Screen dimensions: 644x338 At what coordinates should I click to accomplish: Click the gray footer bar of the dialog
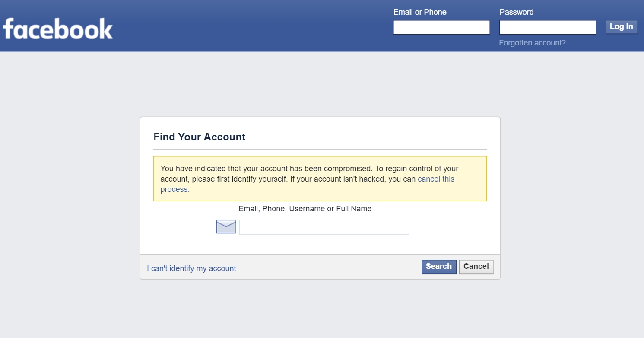click(x=320, y=267)
